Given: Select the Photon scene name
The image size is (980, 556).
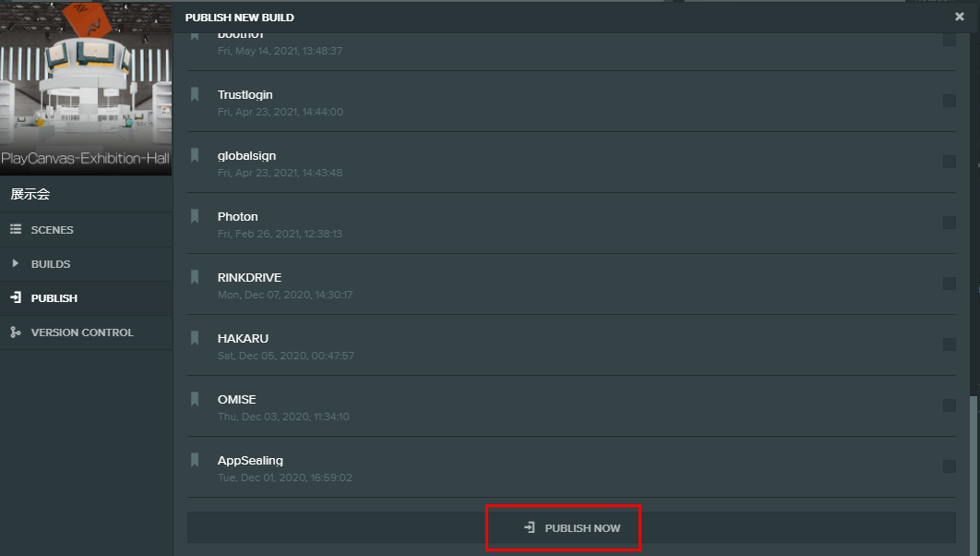Looking at the screenshot, I should click(237, 216).
